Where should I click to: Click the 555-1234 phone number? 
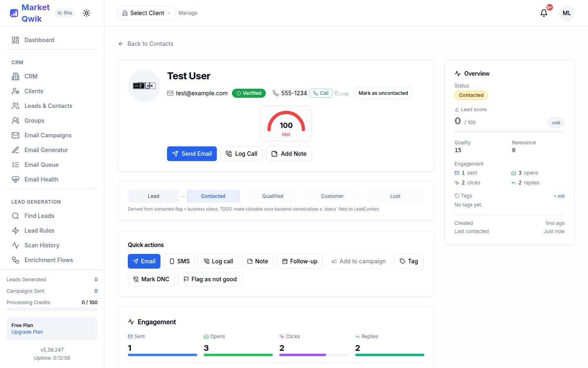[x=294, y=93]
